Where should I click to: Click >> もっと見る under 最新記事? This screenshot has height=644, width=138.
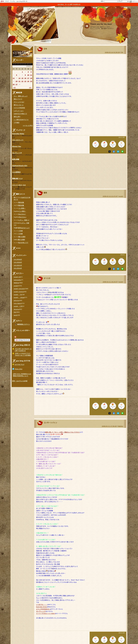28,125
